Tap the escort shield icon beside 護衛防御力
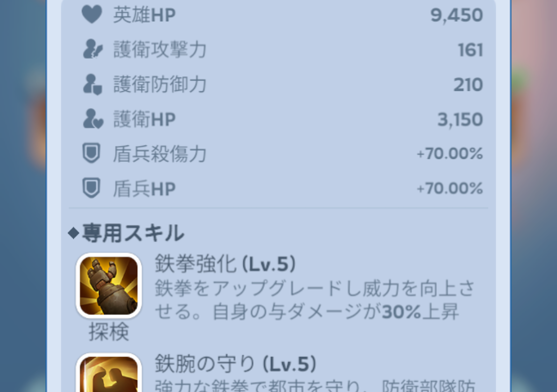 [x=92, y=84]
